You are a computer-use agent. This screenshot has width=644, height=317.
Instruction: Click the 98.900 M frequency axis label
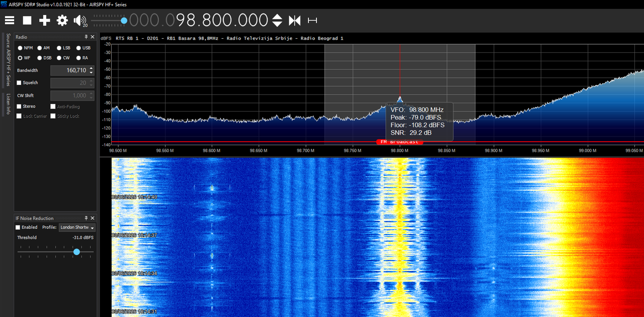(x=494, y=150)
